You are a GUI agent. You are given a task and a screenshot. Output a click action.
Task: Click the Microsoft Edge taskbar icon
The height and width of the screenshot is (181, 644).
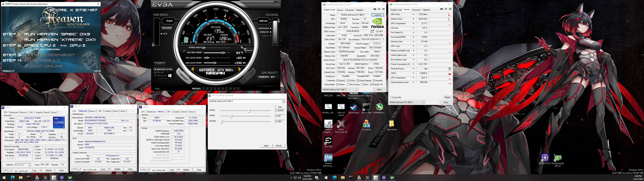[x=13, y=178]
